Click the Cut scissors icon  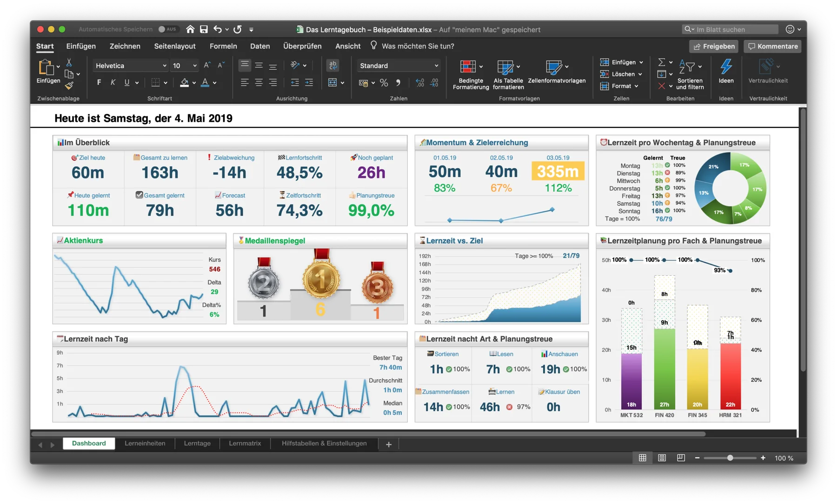coord(69,62)
